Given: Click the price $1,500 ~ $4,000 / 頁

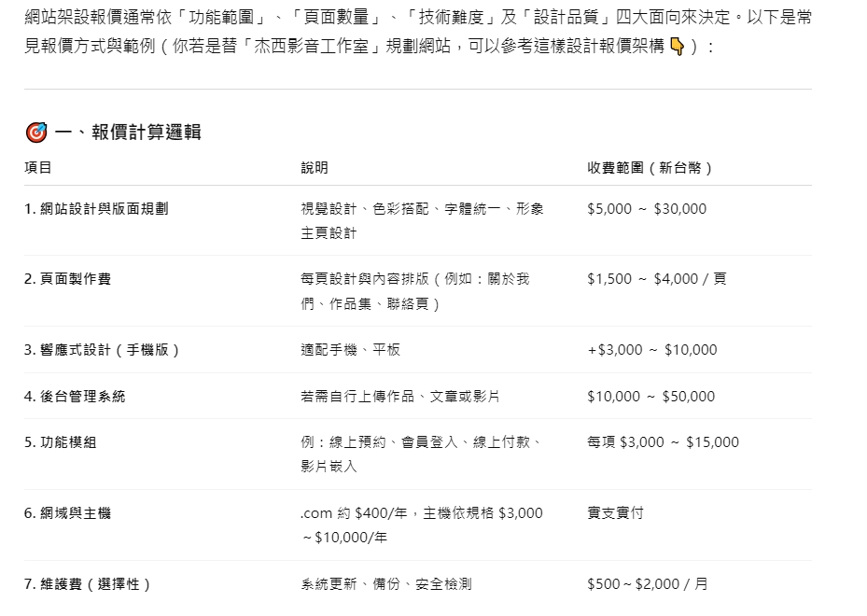Looking at the screenshot, I should (657, 279).
